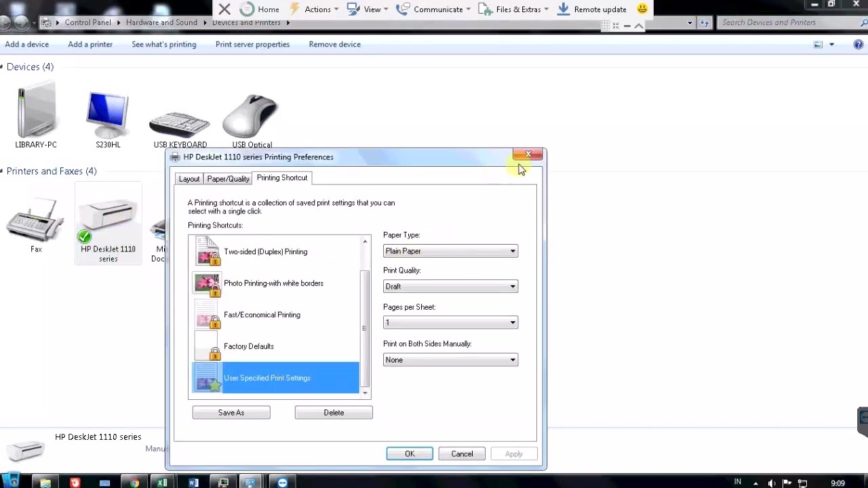868x488 pixels.
Task: Click the Windows Start button
Action: pos(12,482)
